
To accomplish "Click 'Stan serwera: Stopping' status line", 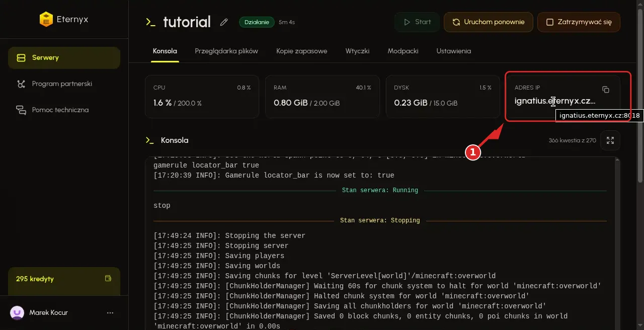I will tap(380, 221).
